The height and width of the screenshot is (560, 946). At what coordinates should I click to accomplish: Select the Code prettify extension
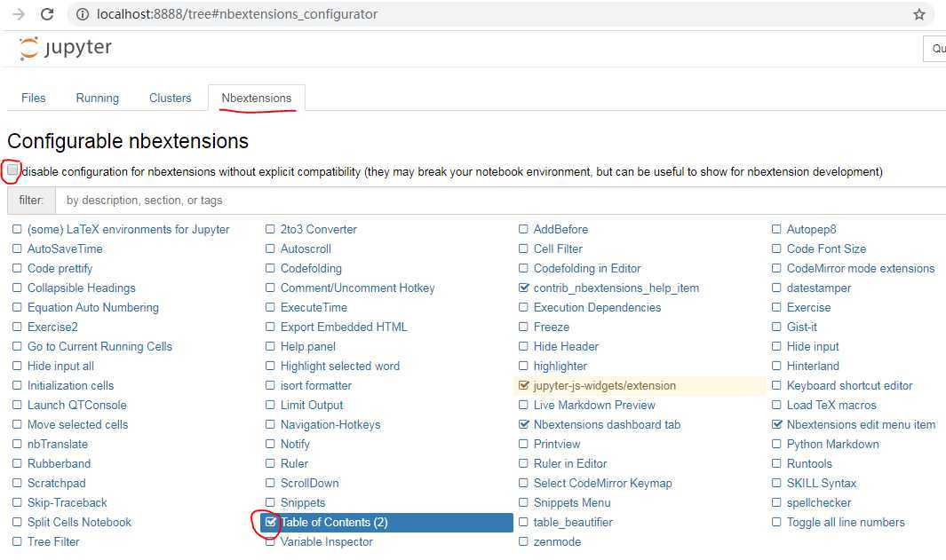pyautogui.click(x=60, y=268)
